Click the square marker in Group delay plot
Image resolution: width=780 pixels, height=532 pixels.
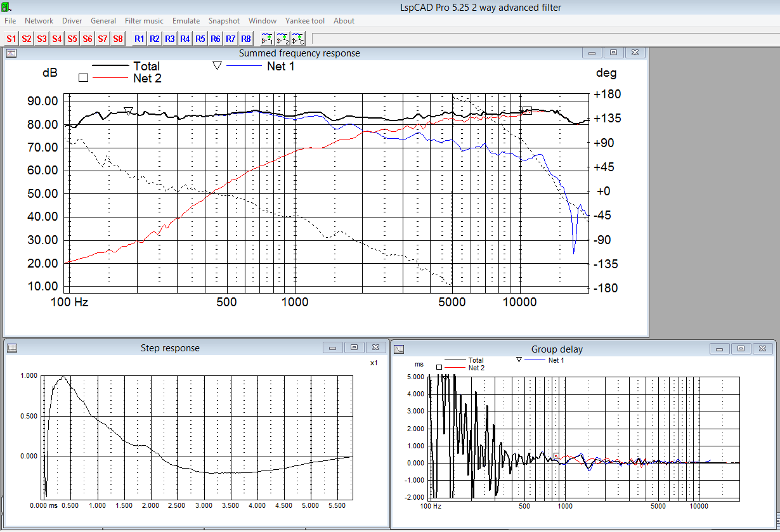pos(556,456)
